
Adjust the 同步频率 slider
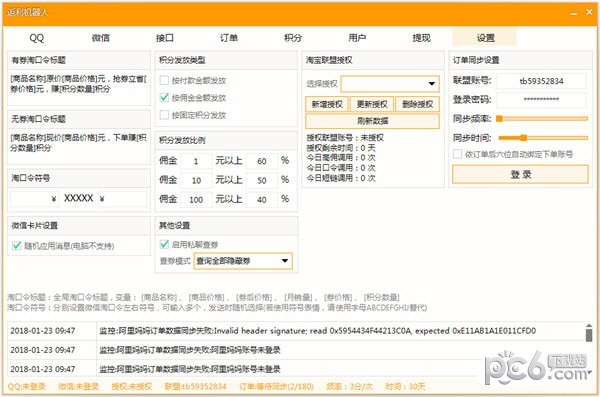click(x=542, y=119)
